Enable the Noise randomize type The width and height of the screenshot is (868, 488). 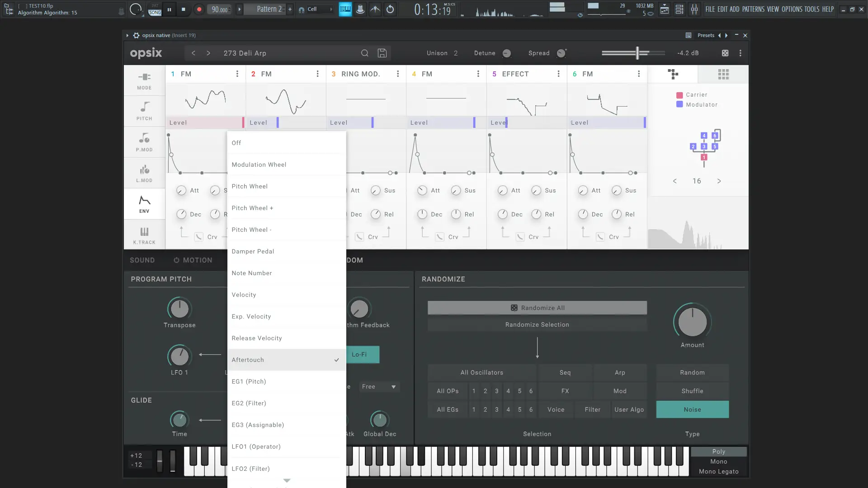coord(692,409)
